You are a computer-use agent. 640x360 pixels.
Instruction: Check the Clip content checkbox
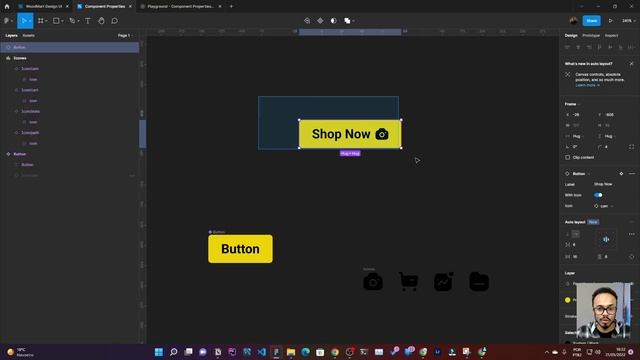567,158
